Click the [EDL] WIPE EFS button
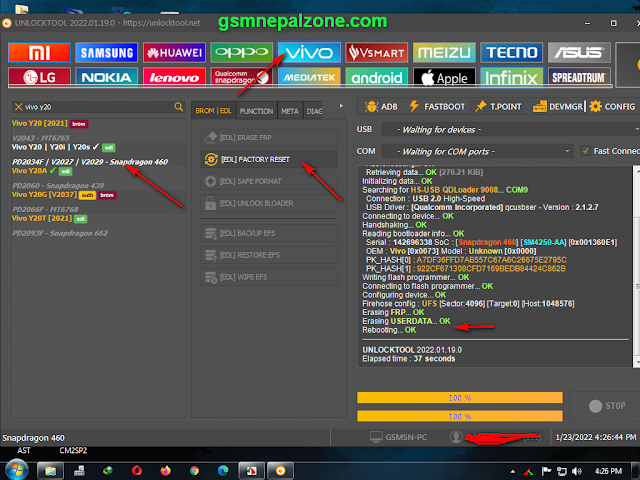 point(269,277)
